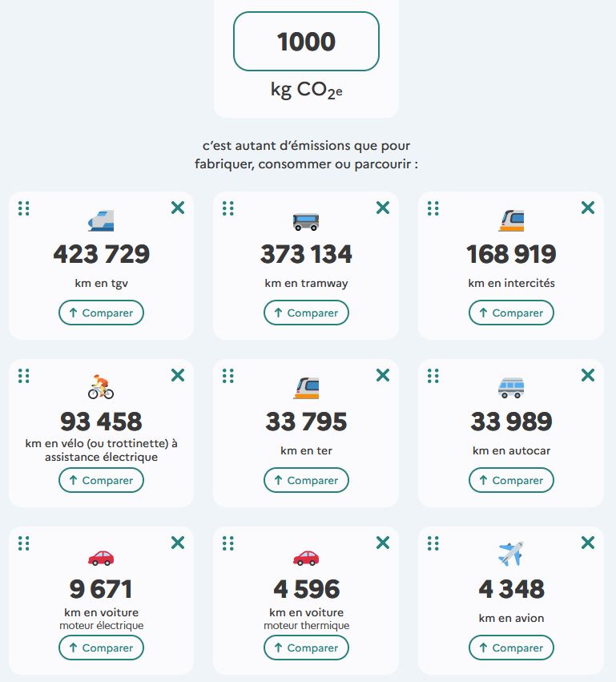Select the drag dots on autocar card
Screen dimensions: 616x682
[x=433, y=376]
